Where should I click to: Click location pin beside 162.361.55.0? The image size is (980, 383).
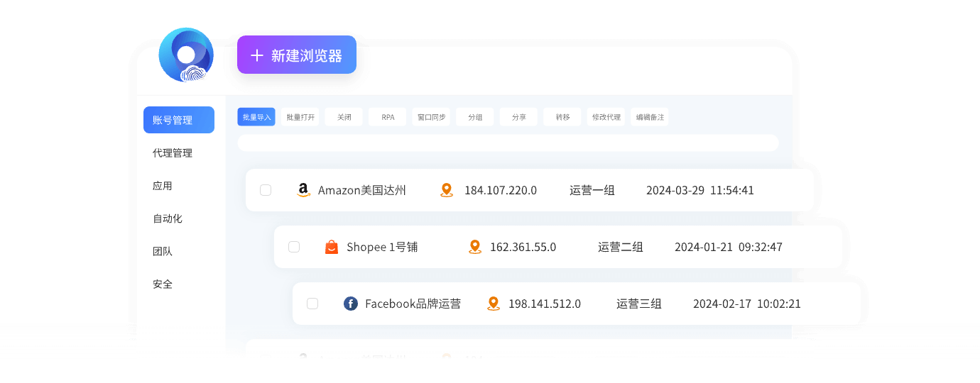475,247
